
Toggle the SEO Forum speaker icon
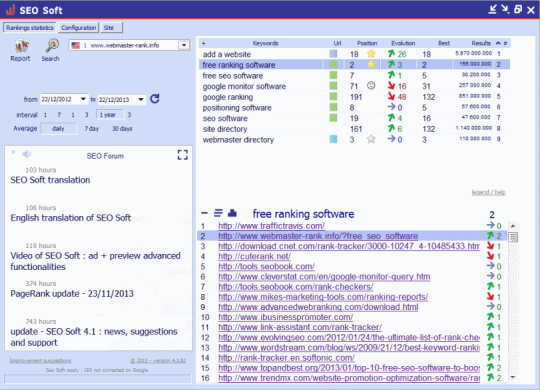(x=27, y=154)
